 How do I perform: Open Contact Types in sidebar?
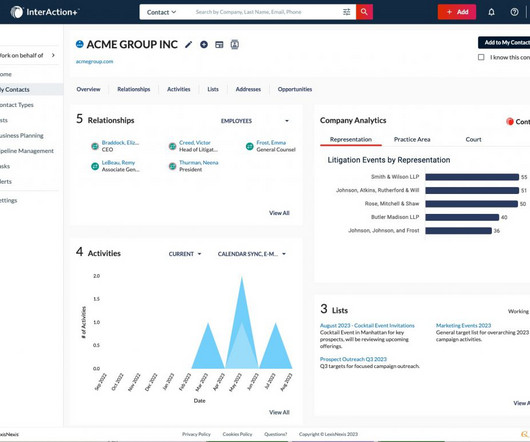pos(17,105)
